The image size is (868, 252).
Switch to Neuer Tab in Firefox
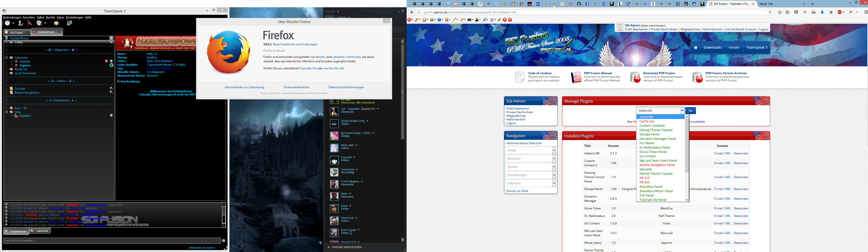782,4
